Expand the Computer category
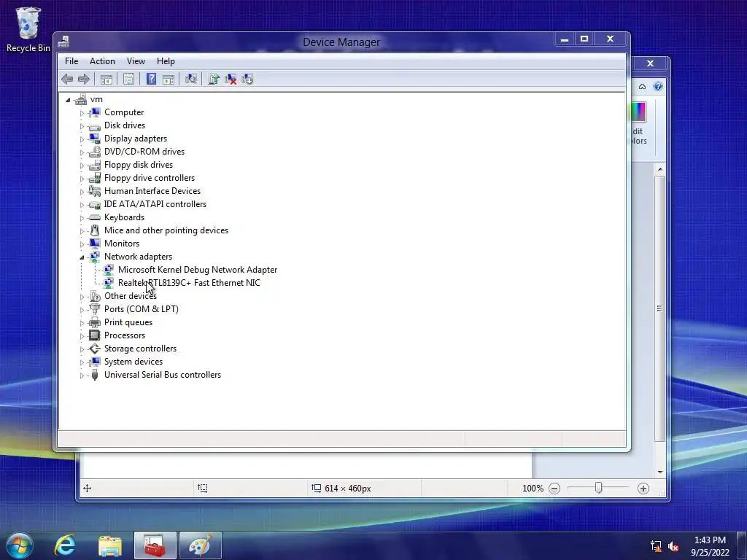Viewport: 747px width, 560px height. (x=82, y=113)
